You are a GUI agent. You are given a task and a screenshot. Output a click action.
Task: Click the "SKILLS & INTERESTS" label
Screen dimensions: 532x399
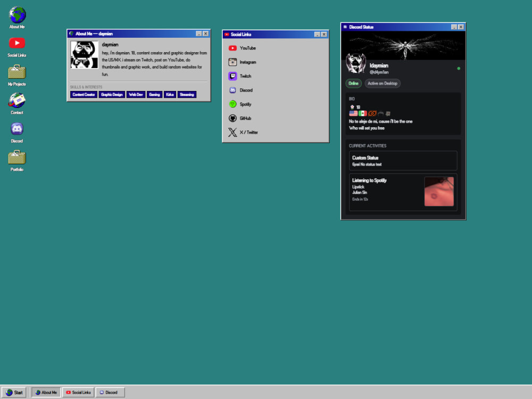coord(86,87)
